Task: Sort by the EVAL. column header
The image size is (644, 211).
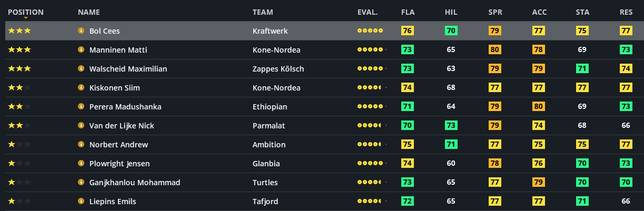Action: pyautogui.click(x=367, y=12)
